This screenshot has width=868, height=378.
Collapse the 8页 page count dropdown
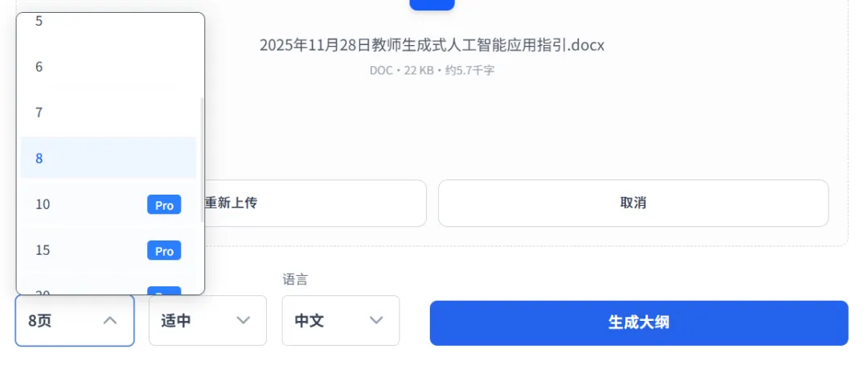click(x=75, y=320)
